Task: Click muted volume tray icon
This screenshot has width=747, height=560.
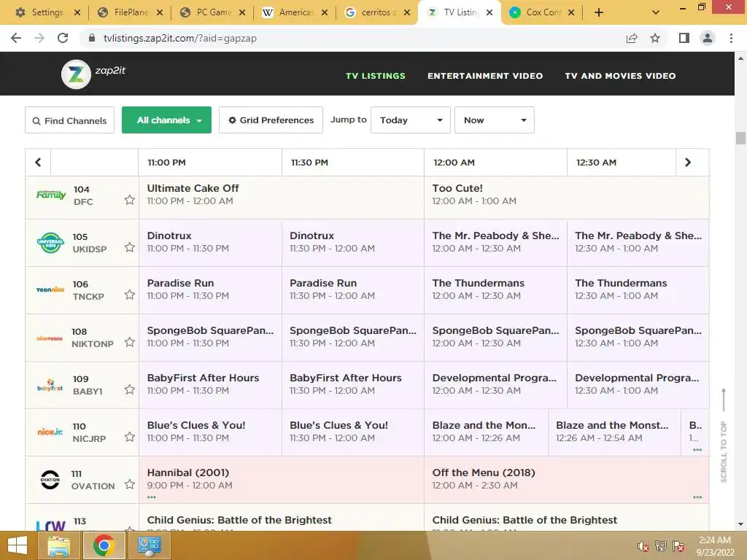Action: pos(643,546)
